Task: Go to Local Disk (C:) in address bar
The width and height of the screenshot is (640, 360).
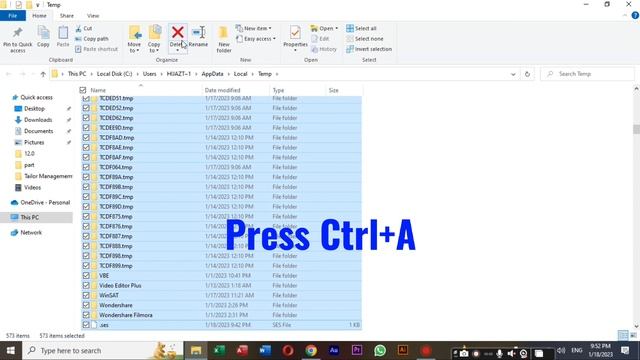Action: coord(114,74)
